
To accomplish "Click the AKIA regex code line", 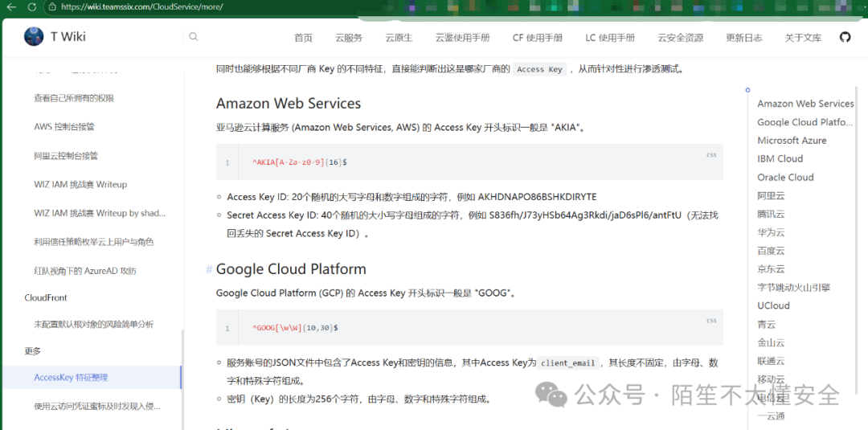I will 300,162.
